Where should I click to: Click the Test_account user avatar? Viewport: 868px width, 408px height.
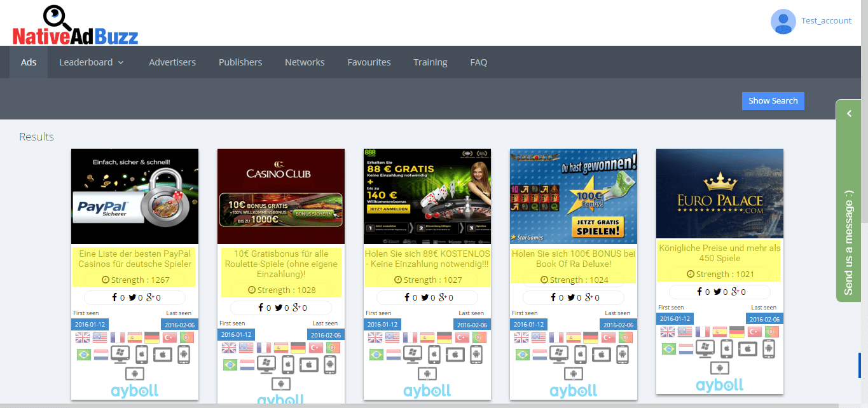pos(783,21)
